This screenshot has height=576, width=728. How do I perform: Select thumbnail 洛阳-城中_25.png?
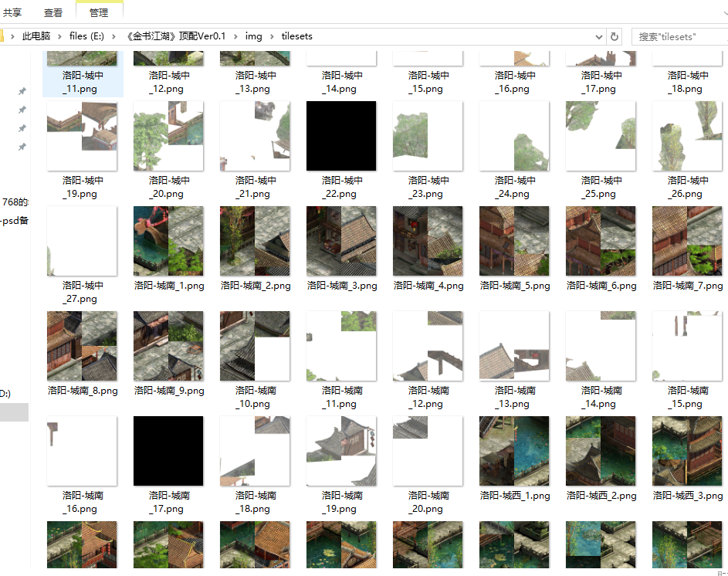(x=601, y=136)
